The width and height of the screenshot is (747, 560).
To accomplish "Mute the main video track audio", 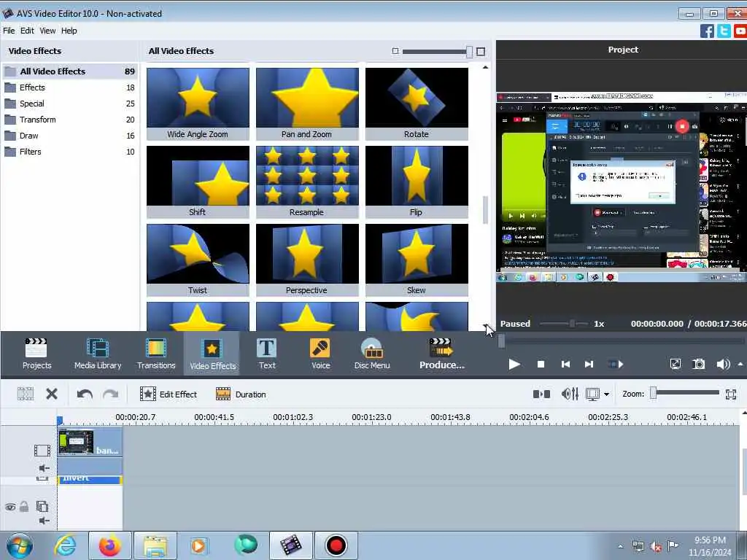I will click(44, 468).
